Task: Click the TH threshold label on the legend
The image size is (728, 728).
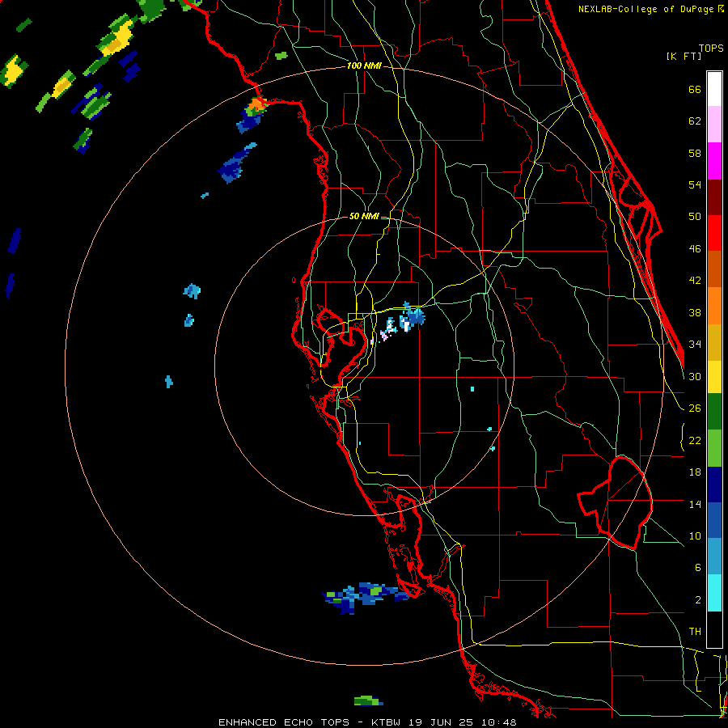Action: coord(695,632)
